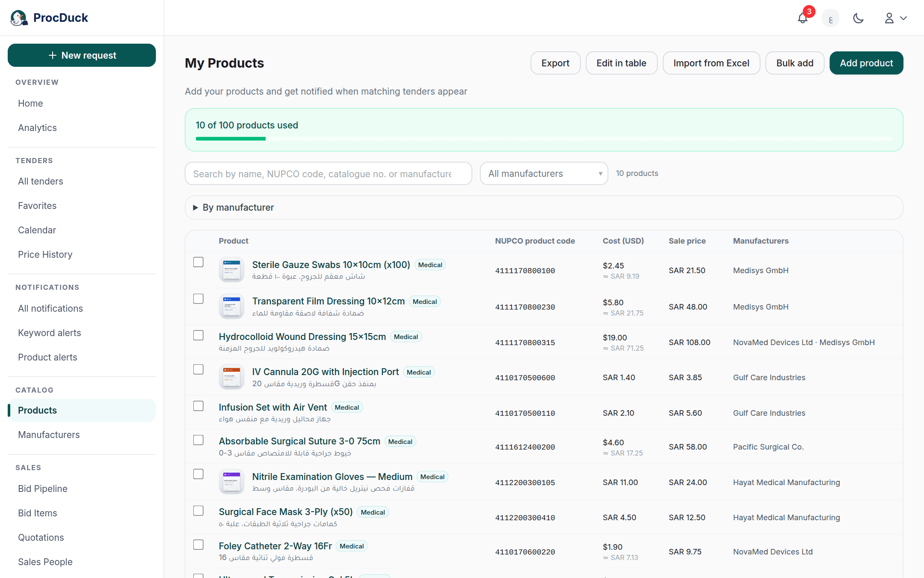924x578 pixels.
Task: Open IV Cannula 20G product thumbnail
Action: pyautogui.click(x=231, y=377)
